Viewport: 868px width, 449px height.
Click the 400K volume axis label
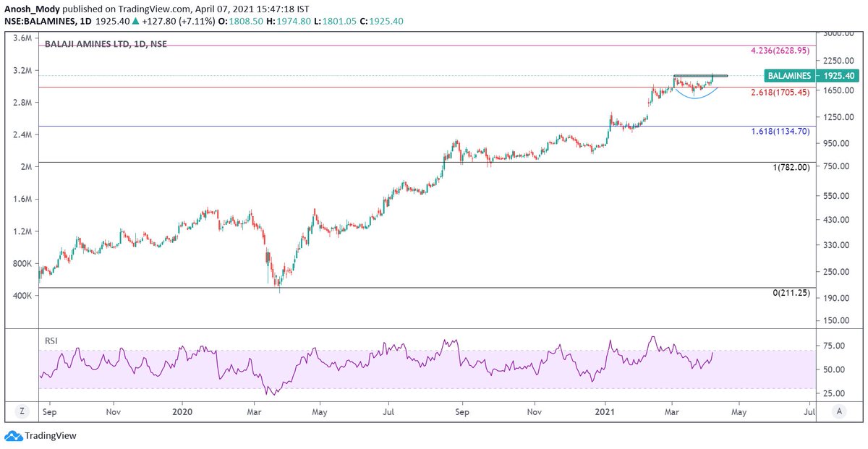pyautogui.click(x=22, y=296)
